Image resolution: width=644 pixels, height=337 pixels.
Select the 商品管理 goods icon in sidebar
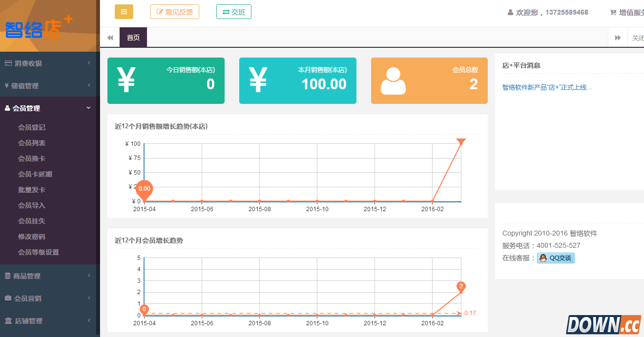coord(7,275)
